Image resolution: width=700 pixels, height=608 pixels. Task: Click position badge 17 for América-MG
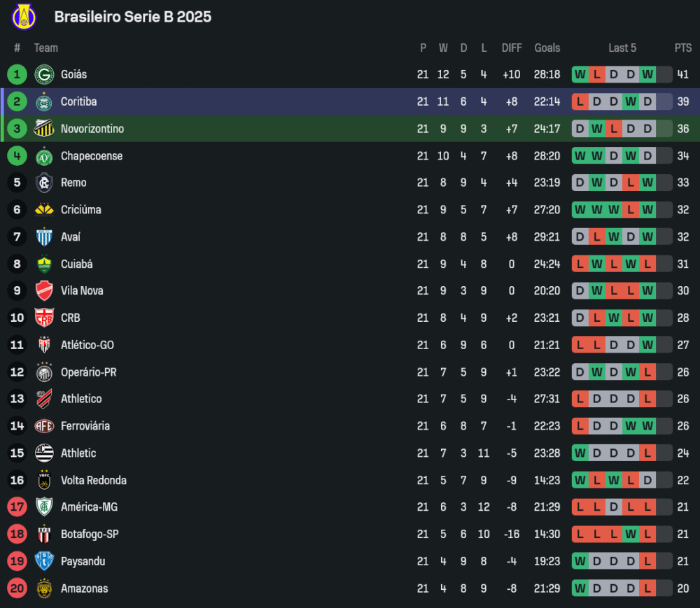[17, 507]
